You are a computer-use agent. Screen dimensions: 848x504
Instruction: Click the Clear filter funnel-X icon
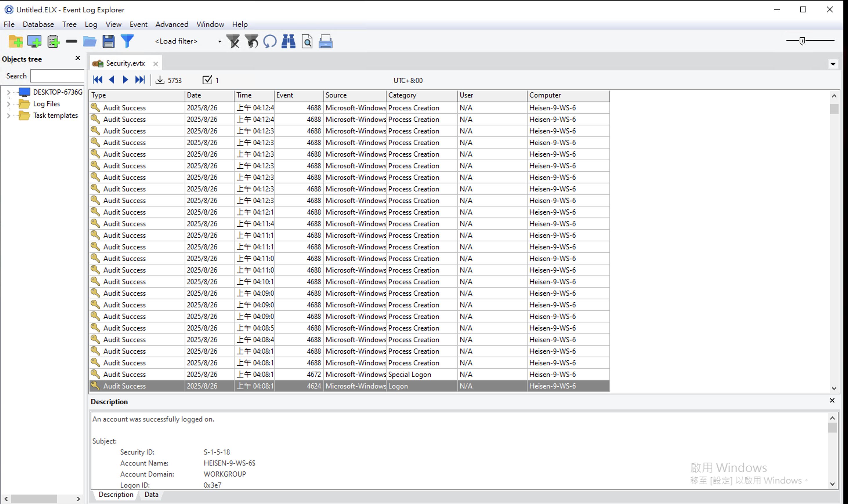234,41
